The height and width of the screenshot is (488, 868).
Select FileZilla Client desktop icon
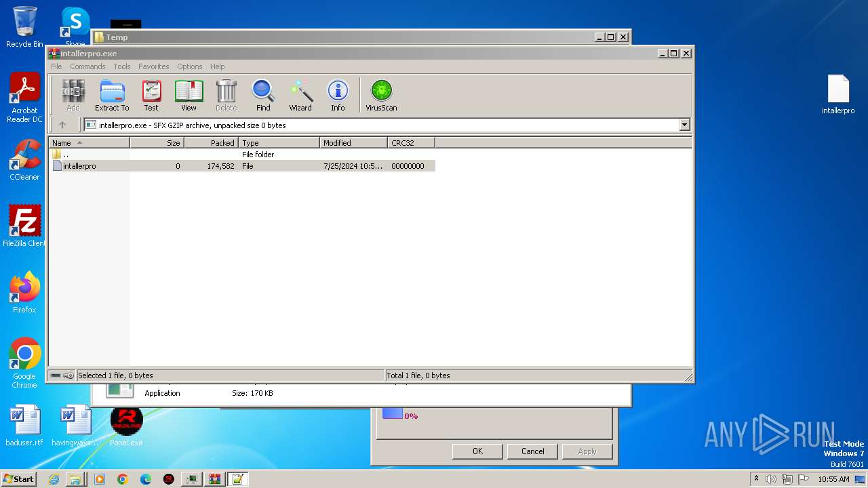pyautogui.click(x=24, y=226)
